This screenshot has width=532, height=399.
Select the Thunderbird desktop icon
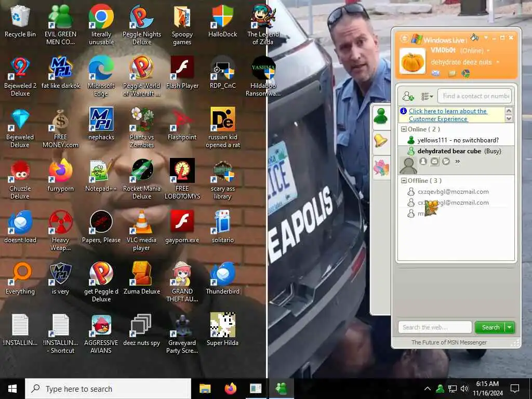222,278
